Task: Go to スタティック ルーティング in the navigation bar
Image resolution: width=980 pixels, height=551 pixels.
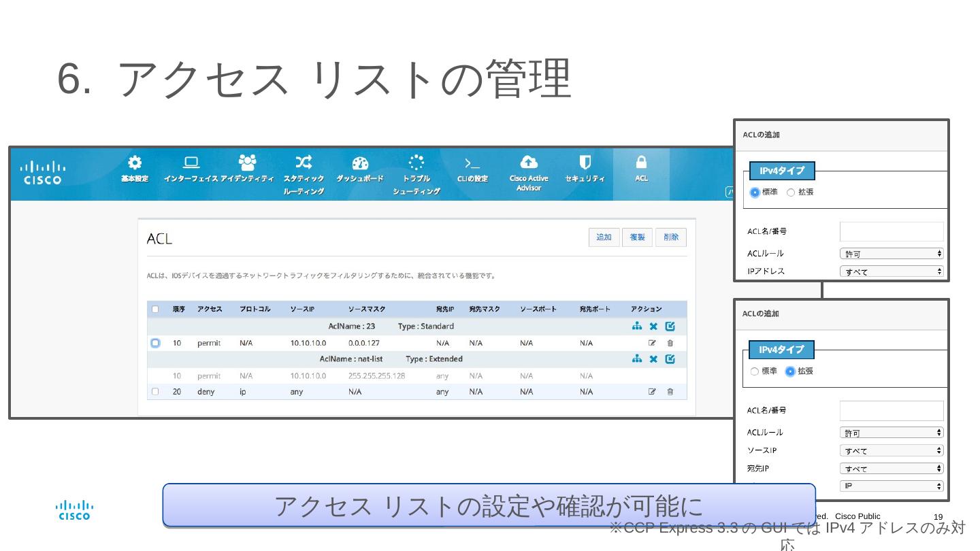Action: [304, 176]
